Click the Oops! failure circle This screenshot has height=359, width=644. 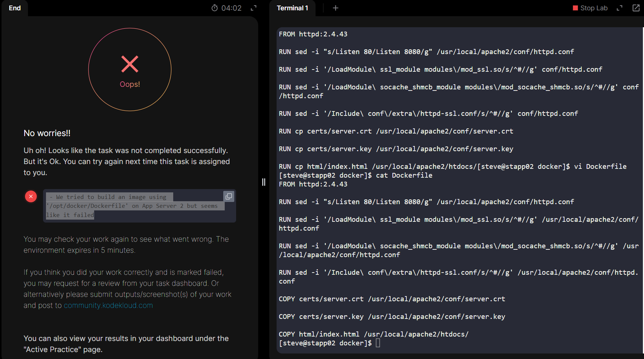[130, 70]
